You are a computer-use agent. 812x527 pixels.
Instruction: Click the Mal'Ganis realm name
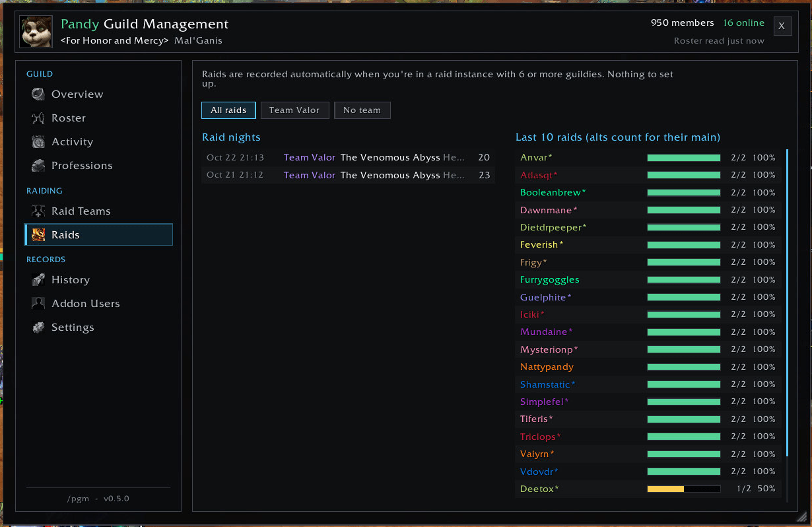pos(199,41)
